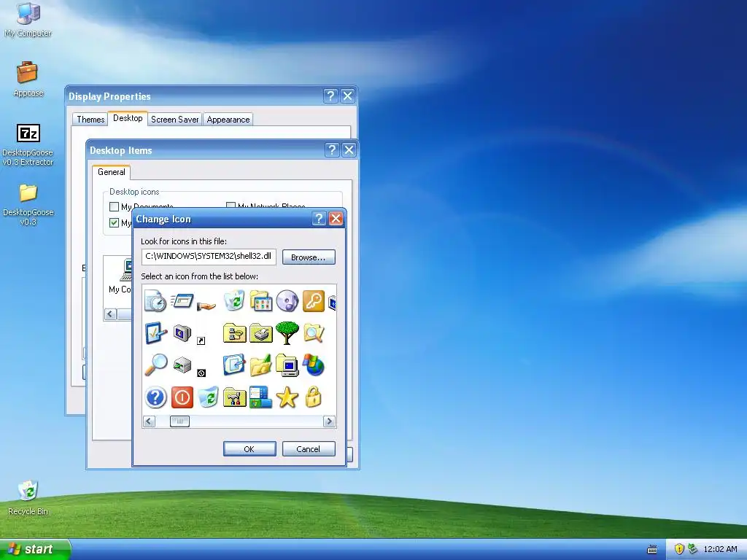Select the folder with programs window icon
Screen dimensions: 747x560
tap(260, 301)
